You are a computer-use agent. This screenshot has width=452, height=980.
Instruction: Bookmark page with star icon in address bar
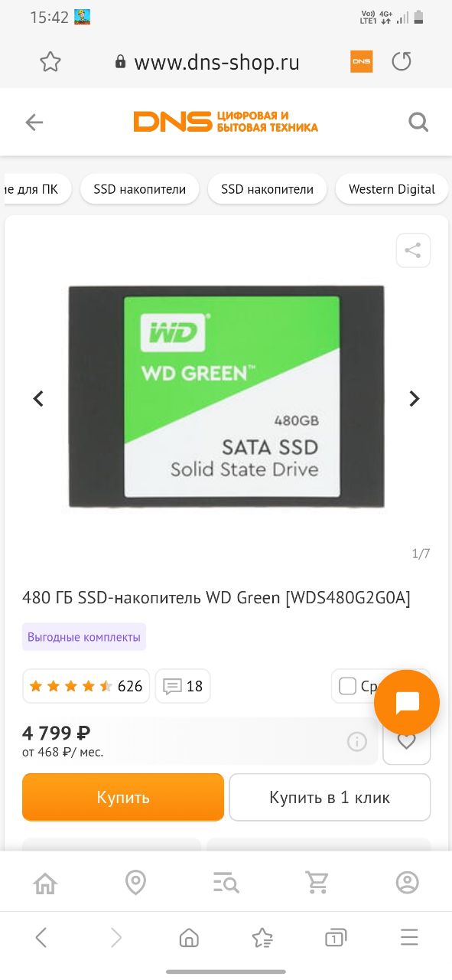coord(50,62)
